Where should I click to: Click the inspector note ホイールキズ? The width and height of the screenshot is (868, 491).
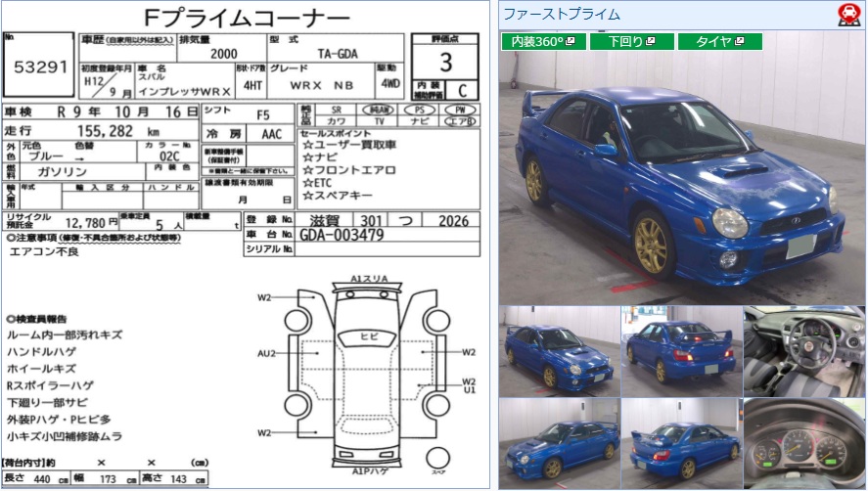pos(41,369)
